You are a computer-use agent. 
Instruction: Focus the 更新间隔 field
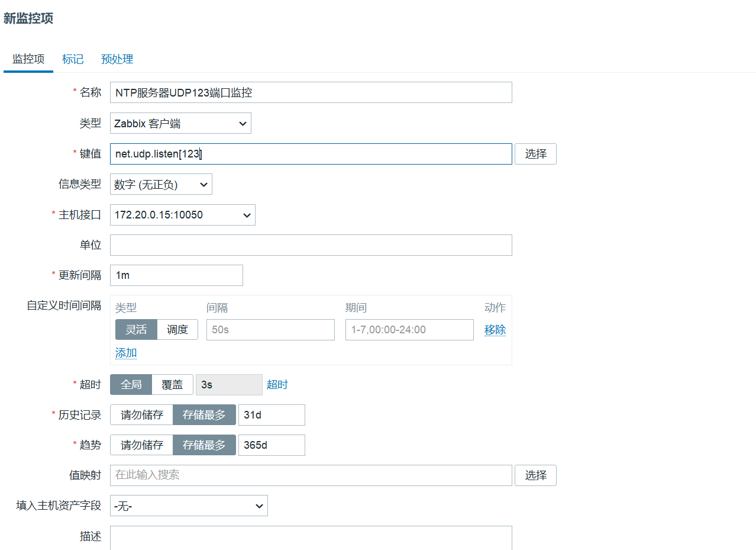(176, 275)
